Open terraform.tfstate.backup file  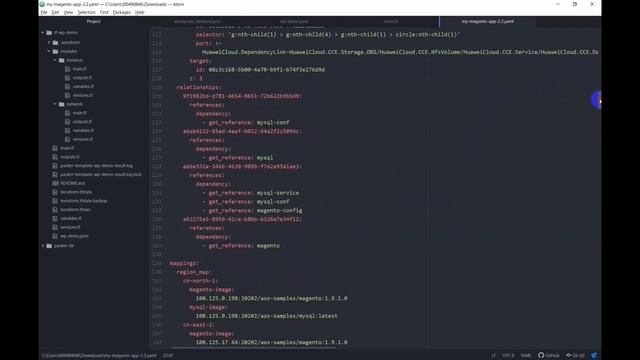(84, 201)
